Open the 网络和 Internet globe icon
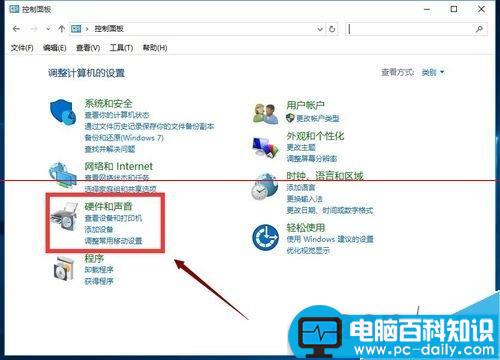The height and width of the screenshot is (360, 500). (62, 176)
